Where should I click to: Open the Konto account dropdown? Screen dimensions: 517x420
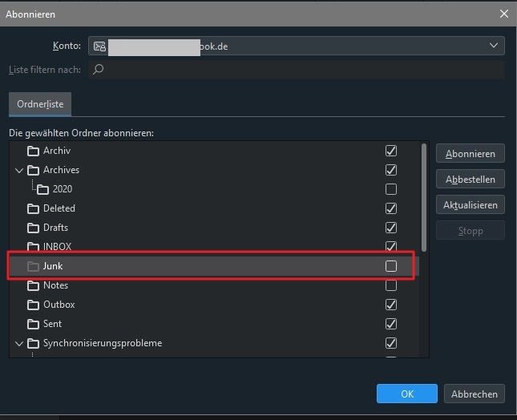tap(495, 46)
